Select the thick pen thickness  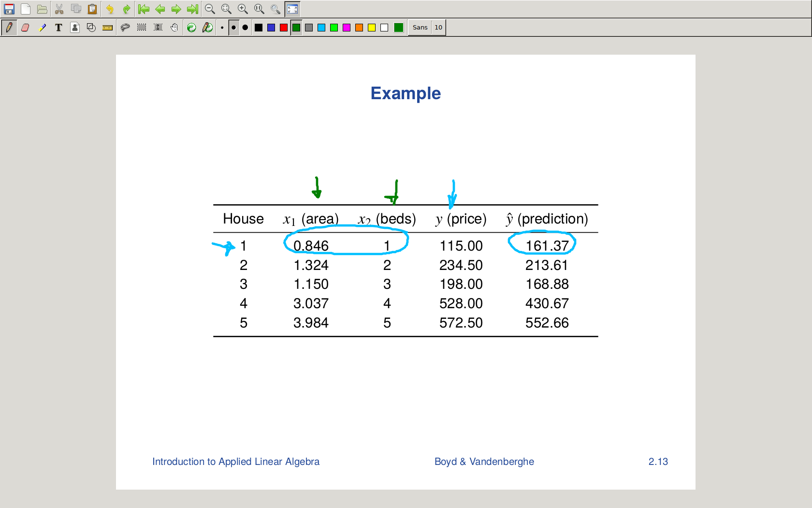click(246, 28)
